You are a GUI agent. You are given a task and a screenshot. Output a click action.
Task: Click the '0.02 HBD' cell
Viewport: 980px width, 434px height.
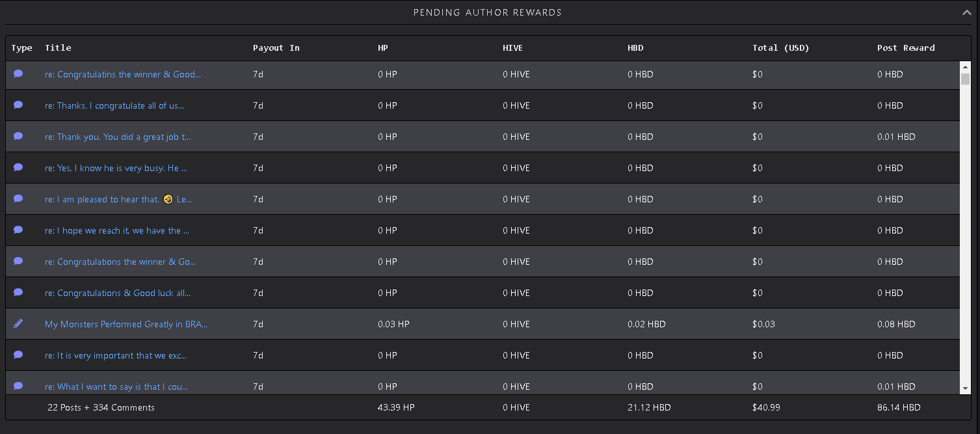(646, 324)
